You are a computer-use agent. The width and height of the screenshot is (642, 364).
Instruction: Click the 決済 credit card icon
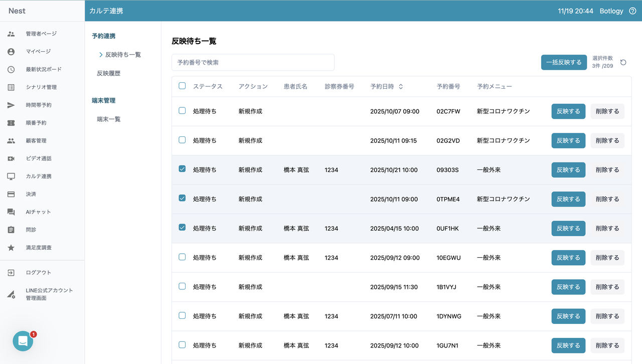click(11, 194)
